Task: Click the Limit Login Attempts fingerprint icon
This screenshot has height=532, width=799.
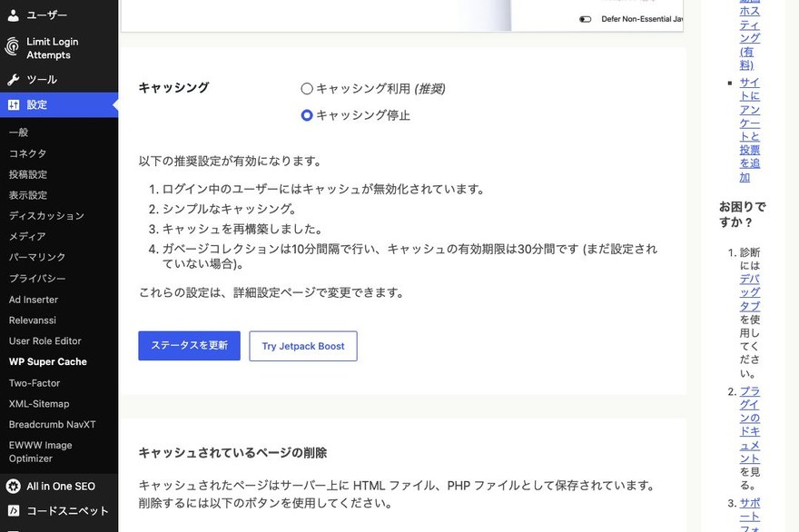Action: coord(13,47)
